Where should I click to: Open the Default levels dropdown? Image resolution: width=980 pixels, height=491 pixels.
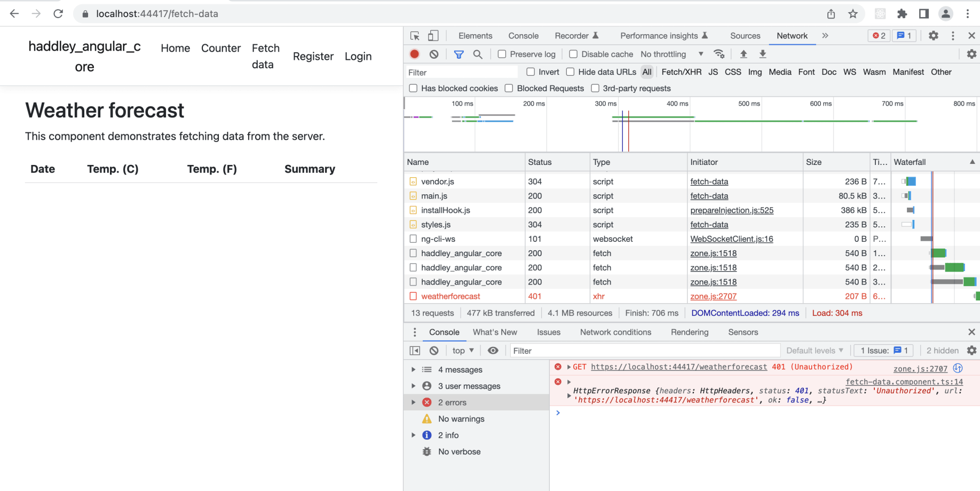pos(815,351)
